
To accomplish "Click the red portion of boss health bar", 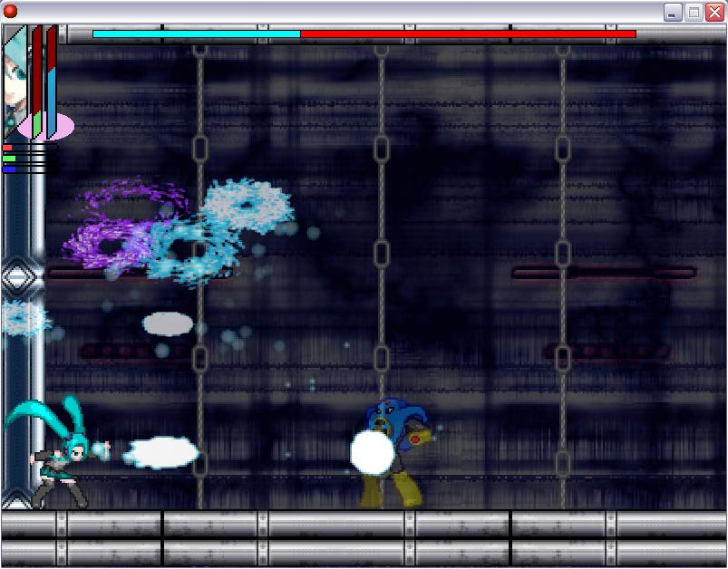I will [x=468, y=34].
